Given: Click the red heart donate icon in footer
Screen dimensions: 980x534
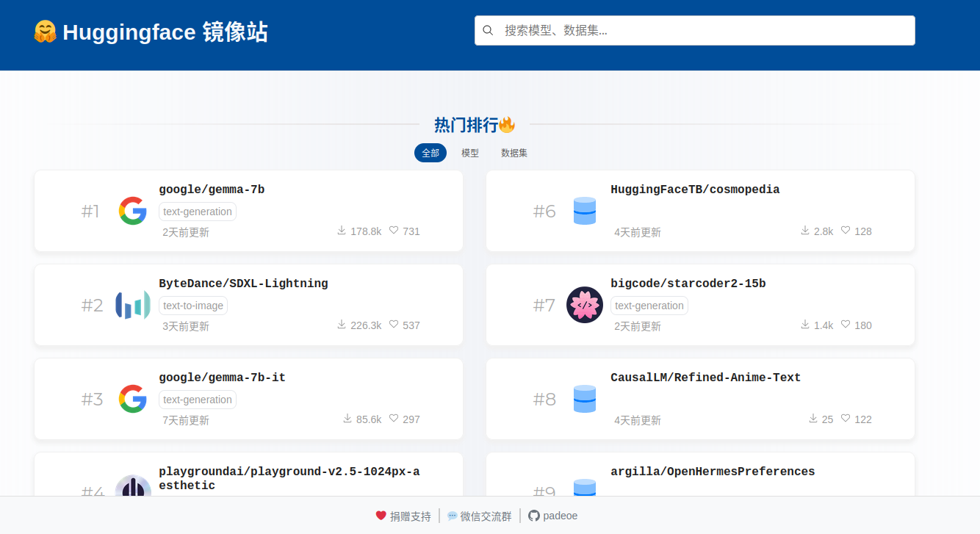Looking at the screenshot, I should [381, 516].
